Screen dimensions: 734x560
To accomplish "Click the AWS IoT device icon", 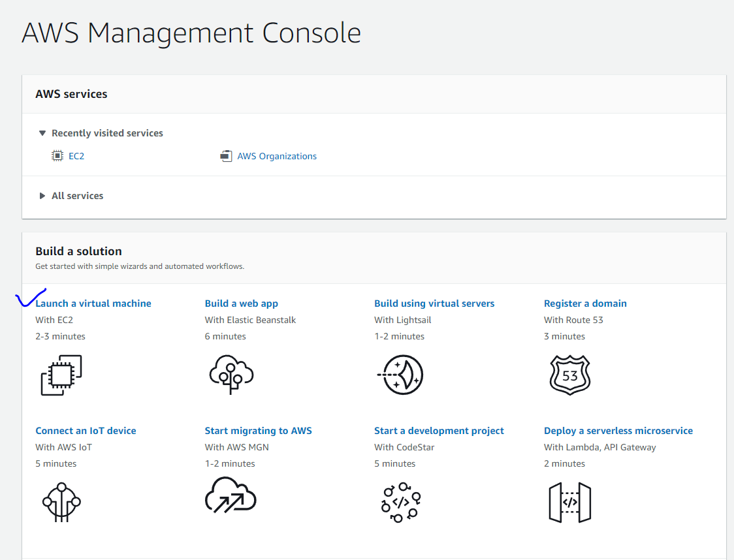I will pyautogui.click(x=61, y=503).
